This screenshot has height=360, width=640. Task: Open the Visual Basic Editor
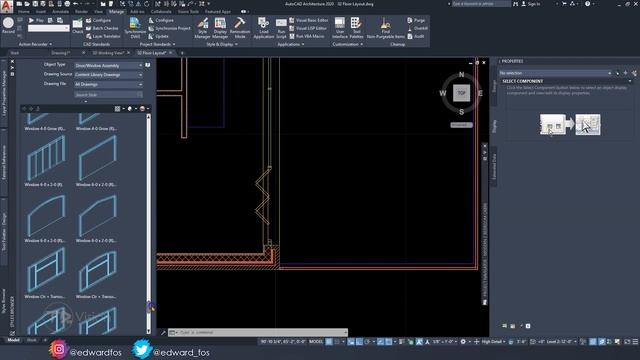click(x=309, y=20)
